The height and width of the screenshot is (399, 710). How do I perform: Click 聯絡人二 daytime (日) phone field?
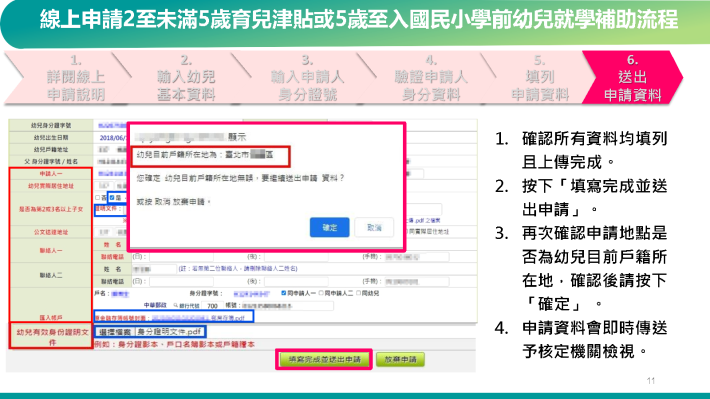[x=181, y=282]
